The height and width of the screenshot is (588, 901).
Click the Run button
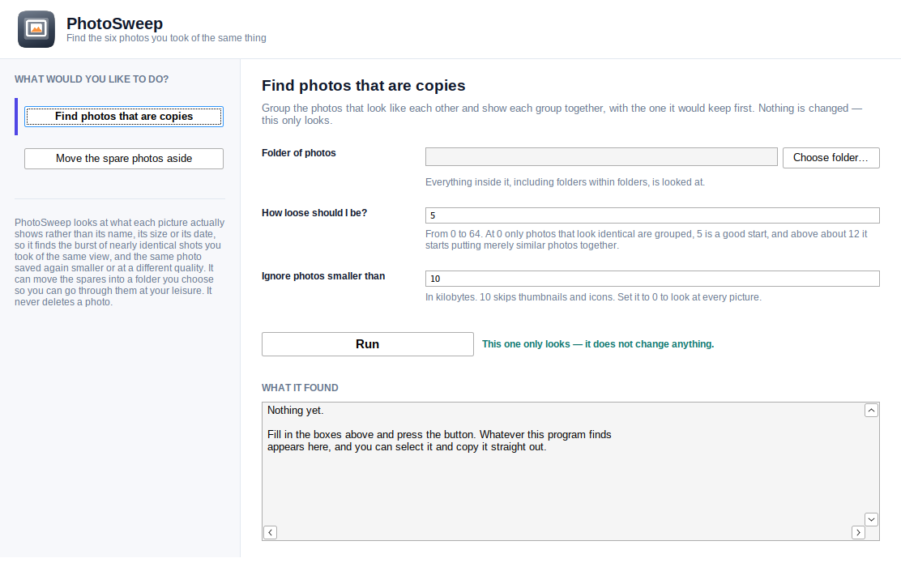coord(368,344)
